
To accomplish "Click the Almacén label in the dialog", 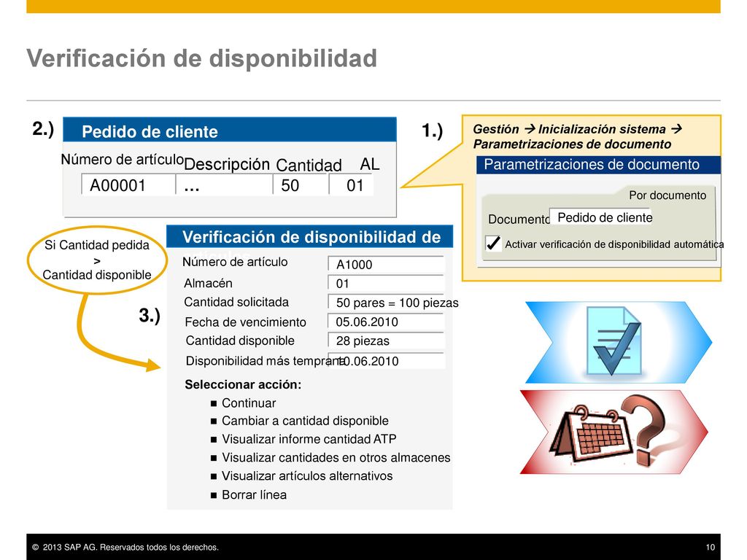I will [208, 283].
